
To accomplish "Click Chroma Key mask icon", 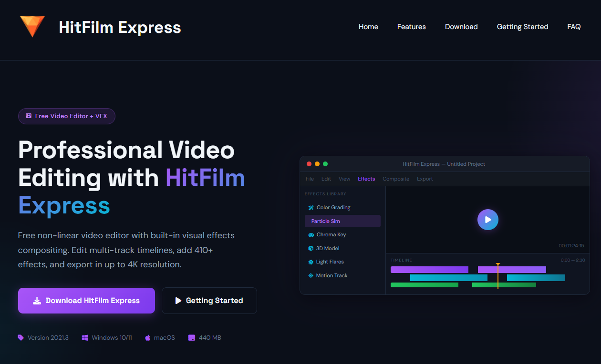I will point(311,235).
